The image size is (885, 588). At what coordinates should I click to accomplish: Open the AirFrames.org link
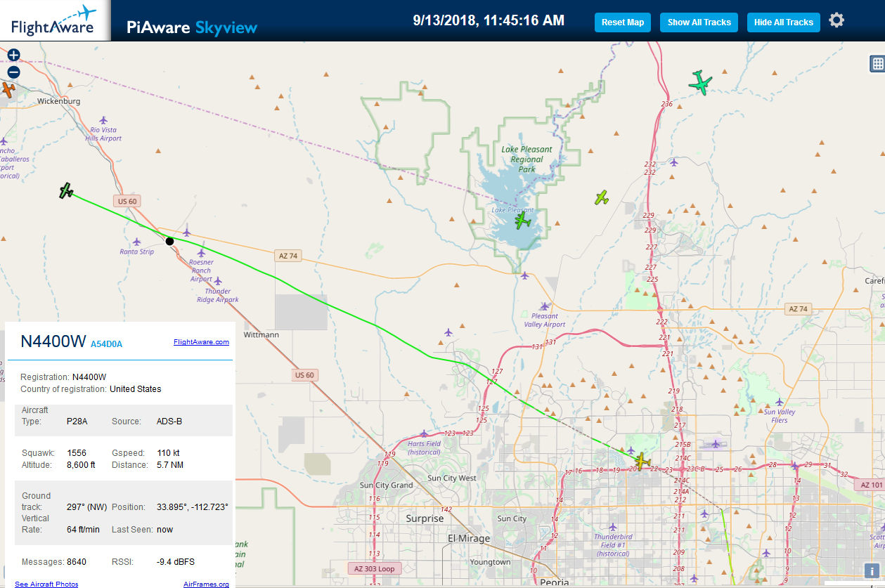pyautogui.click(x=206, y=584)
